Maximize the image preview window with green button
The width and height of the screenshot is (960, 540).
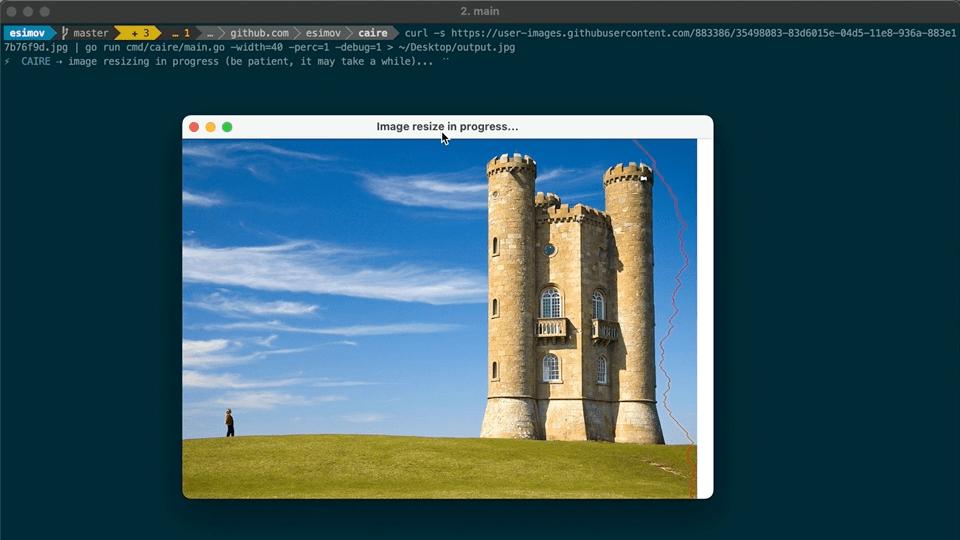[227, 127]
